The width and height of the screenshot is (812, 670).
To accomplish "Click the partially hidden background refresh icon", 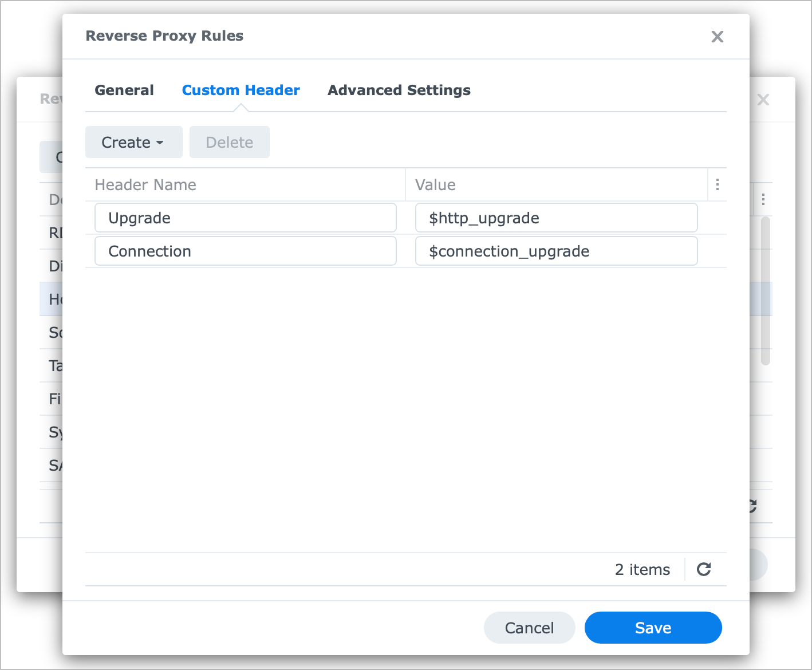I will (753, 506).
